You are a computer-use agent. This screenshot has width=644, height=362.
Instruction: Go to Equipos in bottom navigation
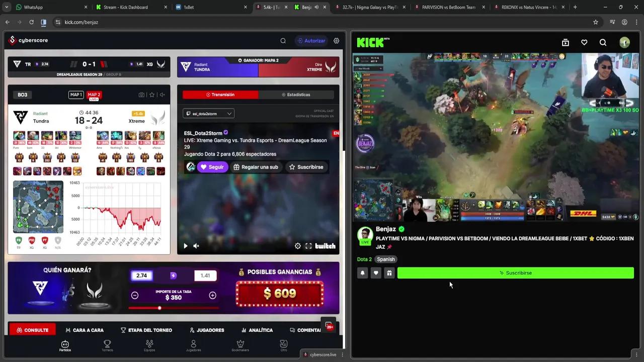click(149, 346)
